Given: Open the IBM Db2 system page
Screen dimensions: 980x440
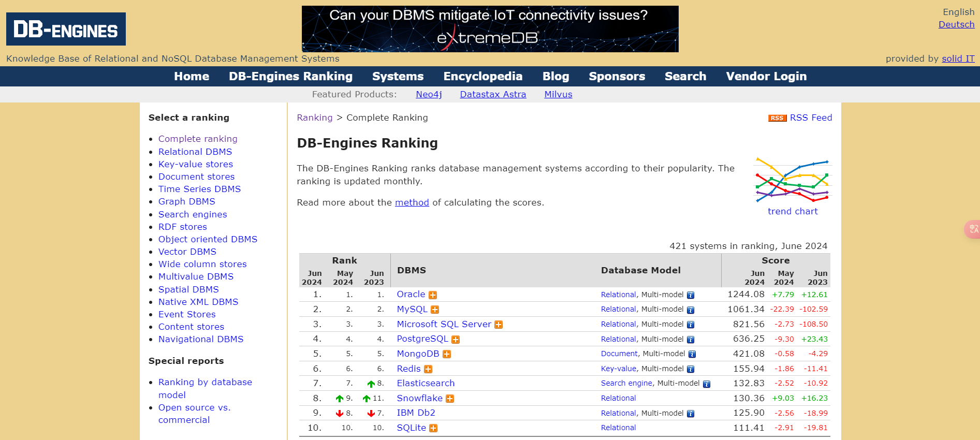Looking at the screenshot, I should pos(416,413).
